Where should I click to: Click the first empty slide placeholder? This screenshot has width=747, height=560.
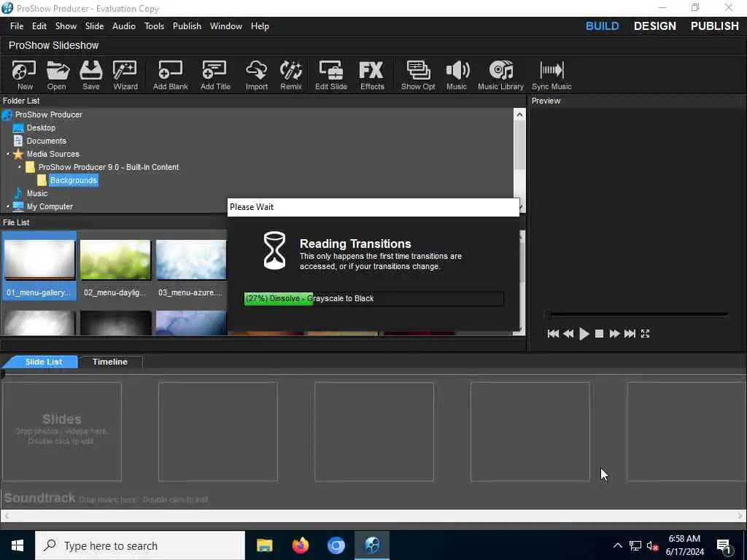coord(62,432)
